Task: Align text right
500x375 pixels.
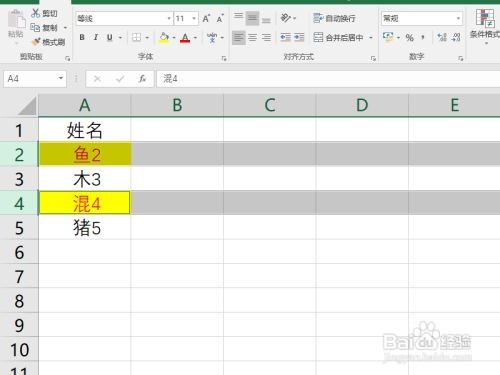Action: tap(266, 37)
